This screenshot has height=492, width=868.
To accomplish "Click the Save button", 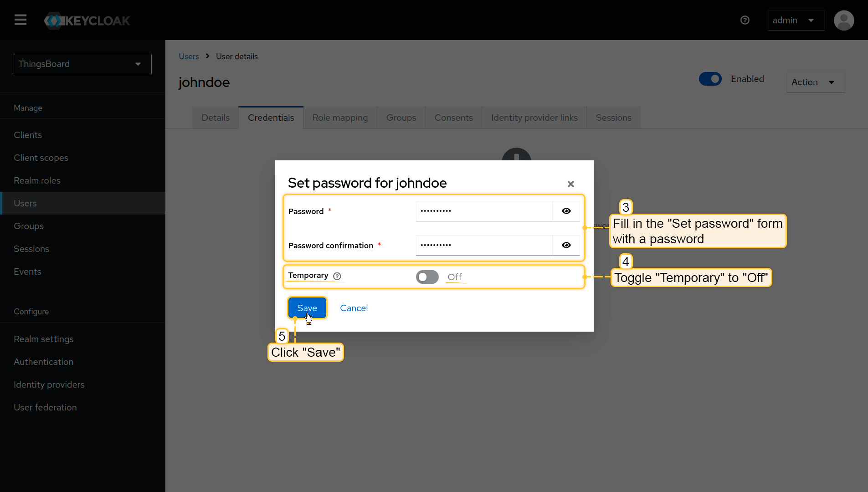I will click(x=307, y=308).
